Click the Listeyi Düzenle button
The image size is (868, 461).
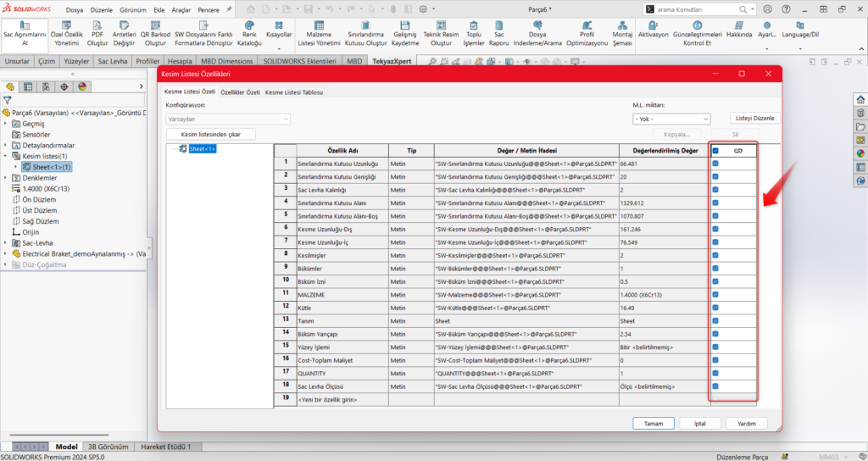pos(755,118)
